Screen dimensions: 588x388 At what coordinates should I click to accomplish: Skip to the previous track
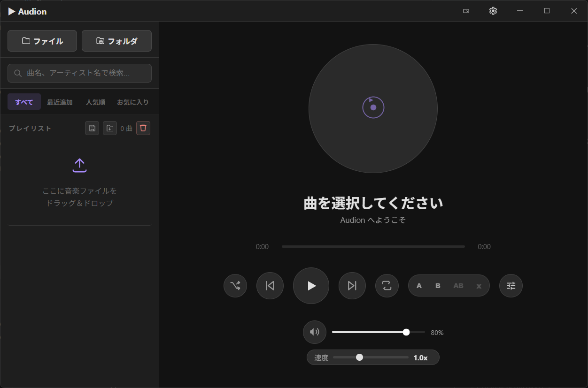[270, 286]
